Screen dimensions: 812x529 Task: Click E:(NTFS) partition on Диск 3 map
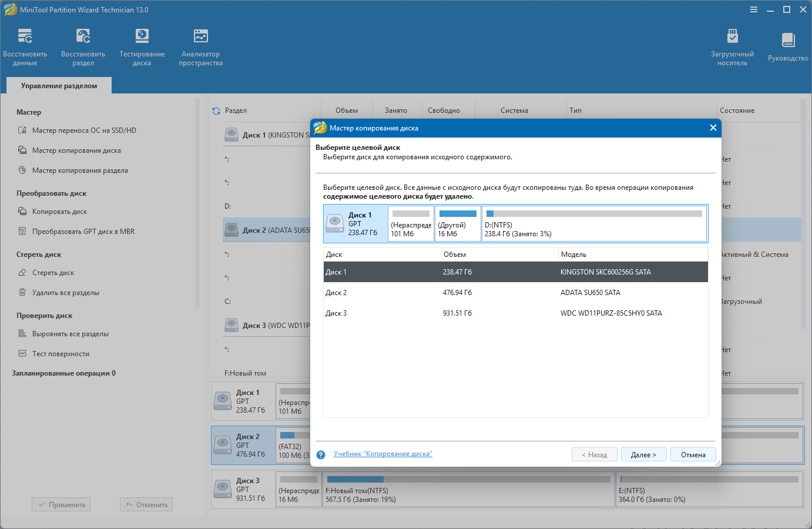(x=709, y=489)
